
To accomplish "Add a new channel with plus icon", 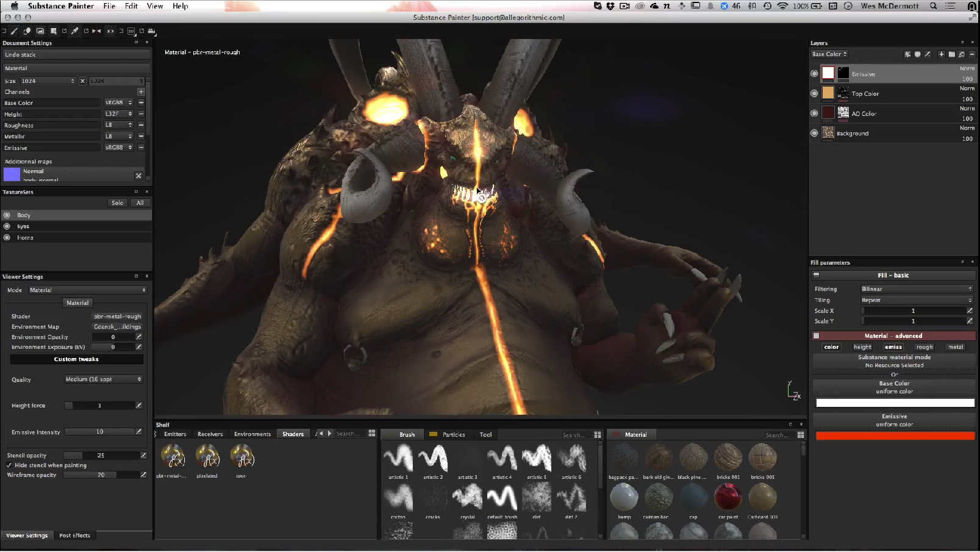I will coord(141,92).
